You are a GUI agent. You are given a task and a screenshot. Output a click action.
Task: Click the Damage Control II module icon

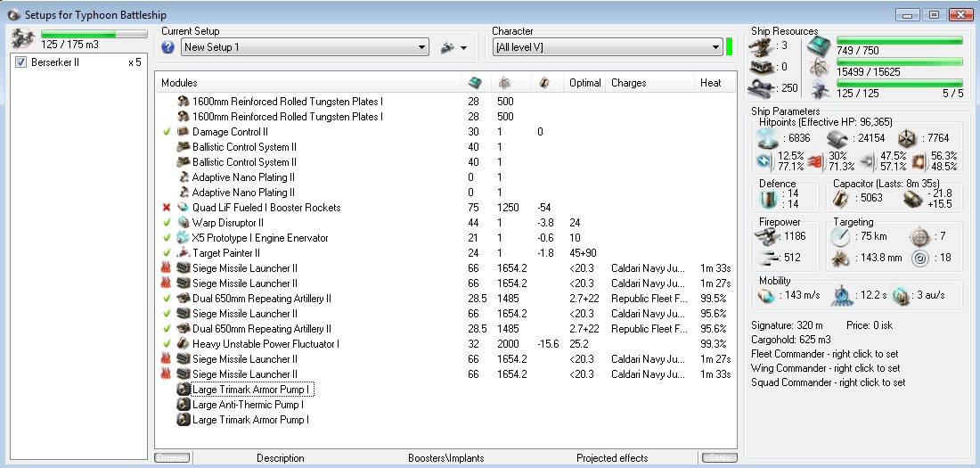[x=184, y=132]
